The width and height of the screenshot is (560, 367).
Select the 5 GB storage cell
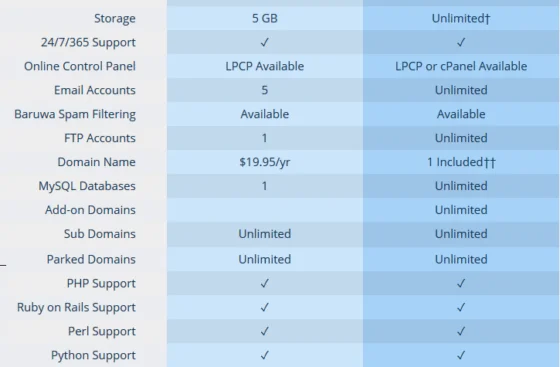(x=265, y=18)
